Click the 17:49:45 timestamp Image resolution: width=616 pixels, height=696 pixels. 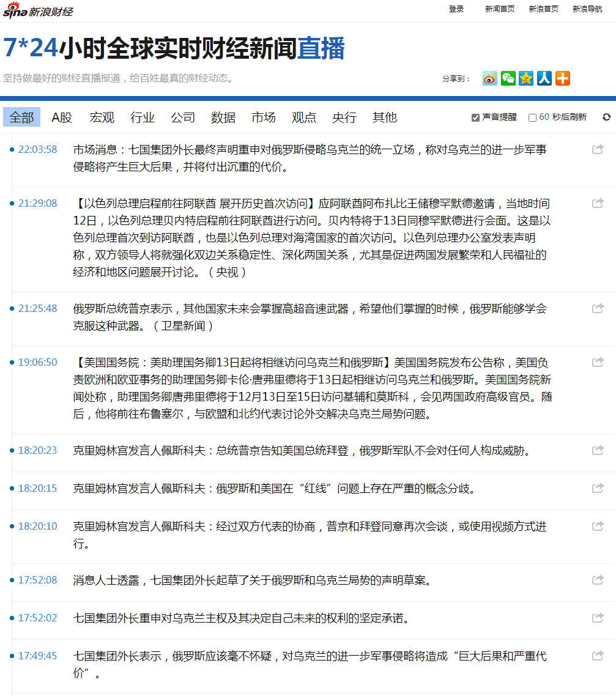coord(38,656)
